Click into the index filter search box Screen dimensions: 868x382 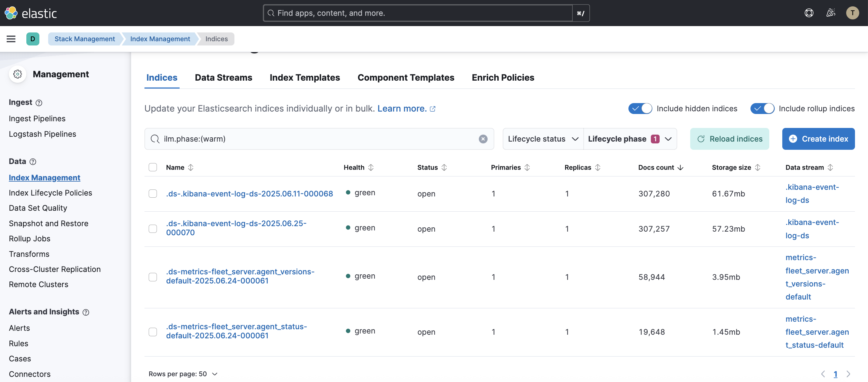tap(319, 139)
